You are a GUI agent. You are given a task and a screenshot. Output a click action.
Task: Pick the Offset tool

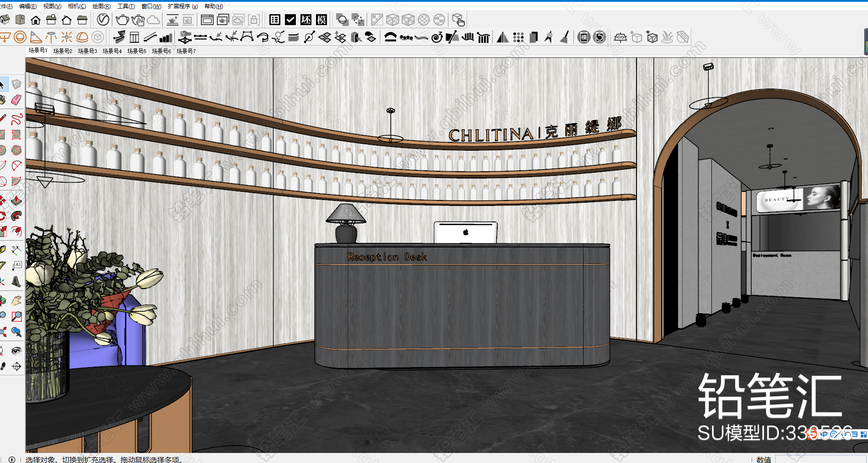click(16, 231)
